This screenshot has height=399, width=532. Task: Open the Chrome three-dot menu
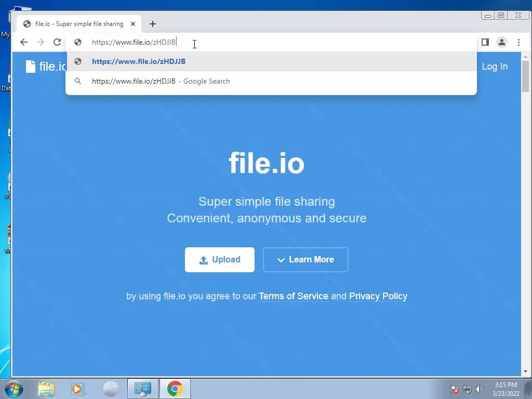(518, 42)
